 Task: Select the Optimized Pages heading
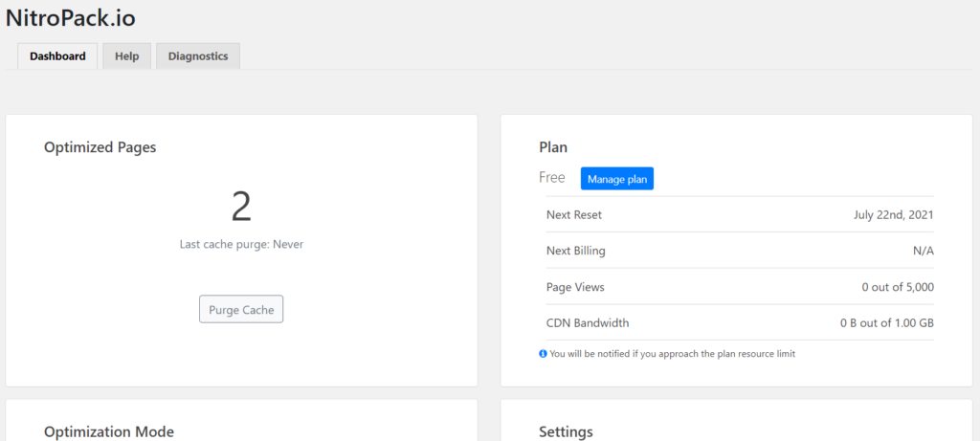100,147
